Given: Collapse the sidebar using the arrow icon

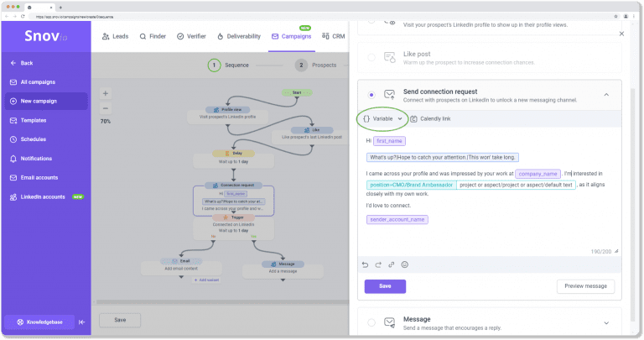Looking at the screenshot, I should (81, 322).
